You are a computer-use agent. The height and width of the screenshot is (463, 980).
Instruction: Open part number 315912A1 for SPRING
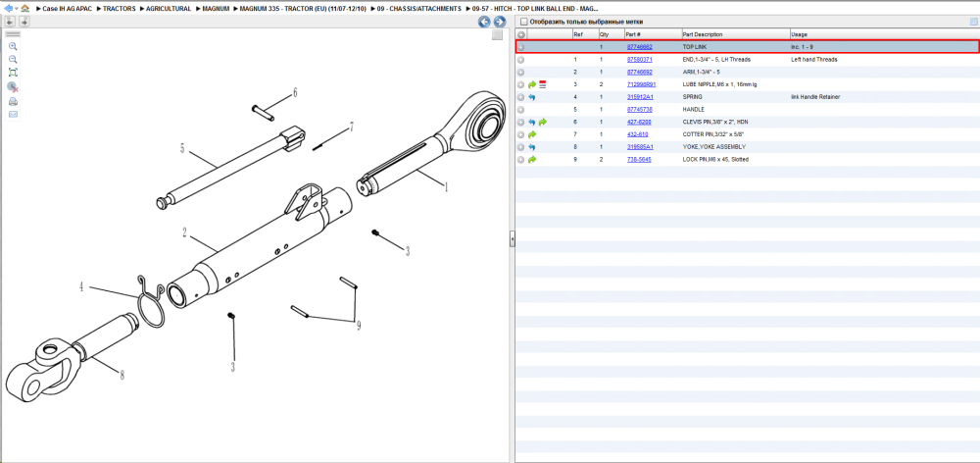640,97
